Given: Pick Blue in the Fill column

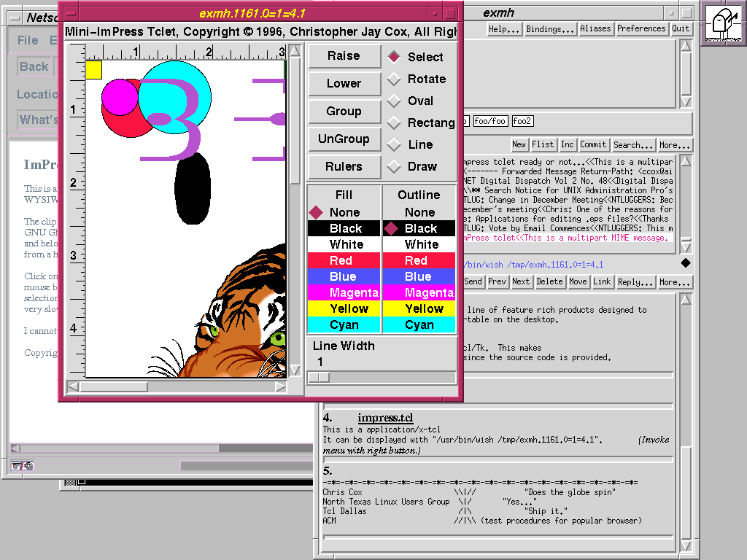Looking at the screenshot, I should 344,276.
